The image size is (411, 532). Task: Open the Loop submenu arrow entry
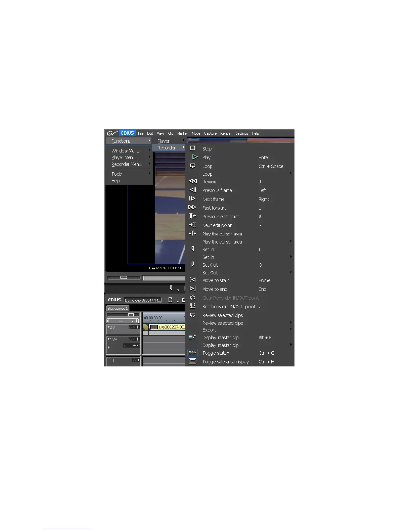coord(240,174)
